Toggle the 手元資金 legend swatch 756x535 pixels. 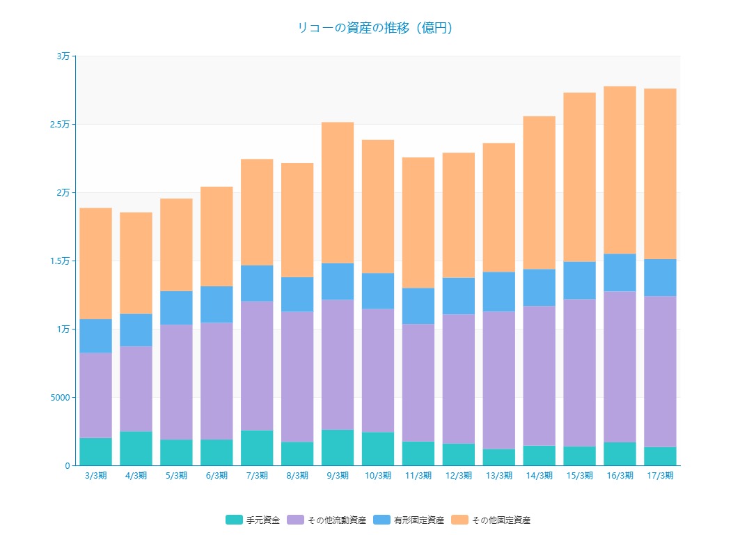tap(234, 520)
